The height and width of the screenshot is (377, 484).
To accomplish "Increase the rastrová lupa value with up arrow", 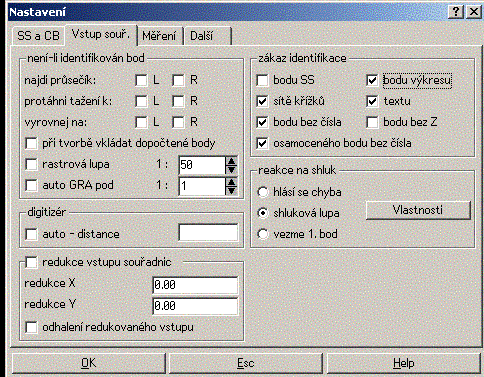I will click(231, 161).
